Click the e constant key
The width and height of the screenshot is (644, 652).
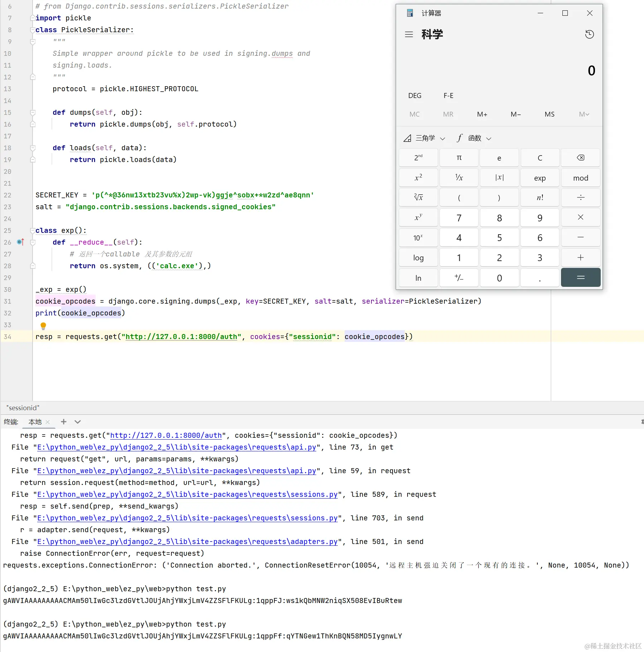[499, 158]
